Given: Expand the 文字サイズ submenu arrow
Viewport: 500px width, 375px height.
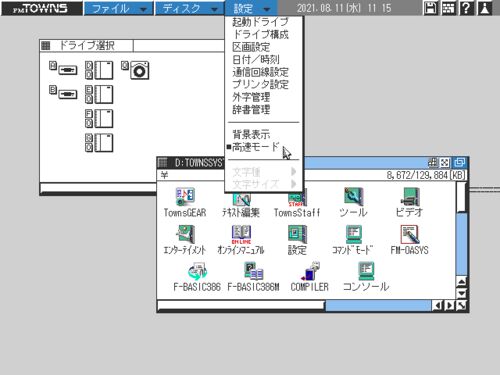Looking at the screenshot, I should tap(293, 184).
